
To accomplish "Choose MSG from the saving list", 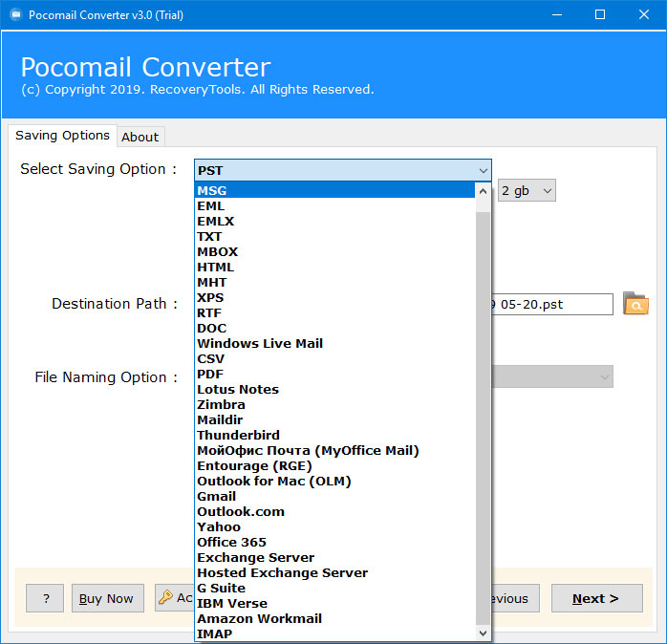I will coord(334,190).
